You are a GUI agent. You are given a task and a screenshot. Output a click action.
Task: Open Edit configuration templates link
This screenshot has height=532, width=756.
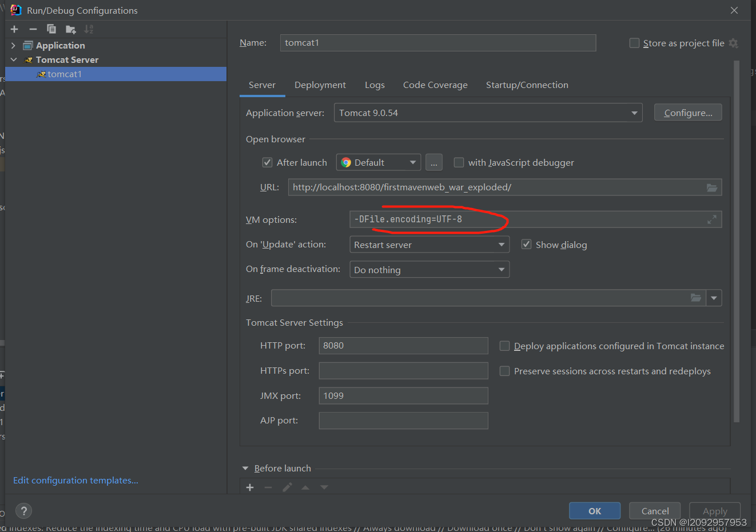[x=75, y=481]
